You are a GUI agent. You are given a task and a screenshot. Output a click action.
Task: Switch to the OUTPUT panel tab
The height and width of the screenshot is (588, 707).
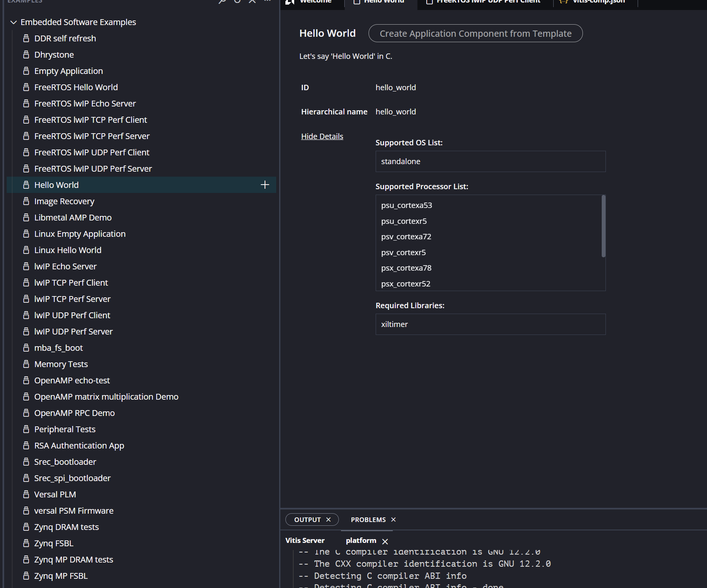coord(307,520)
